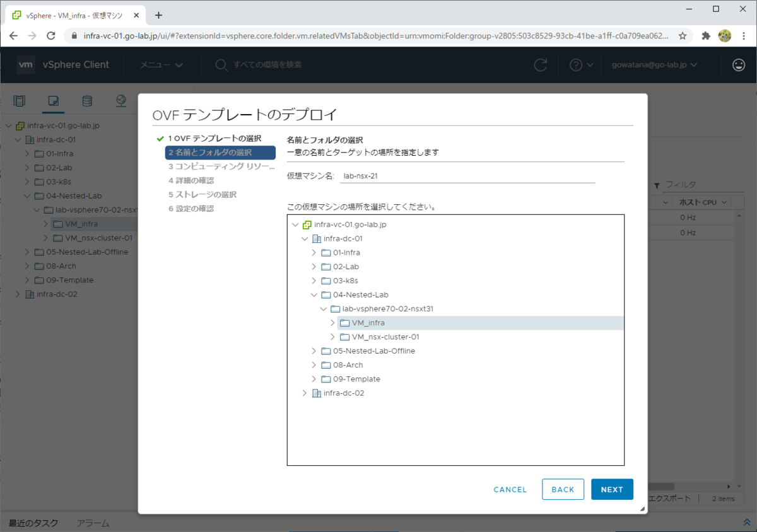Expand 03-k8s folder in dialog tree
The height and width of the screenshot is (532, 757).
pos(314,281)
